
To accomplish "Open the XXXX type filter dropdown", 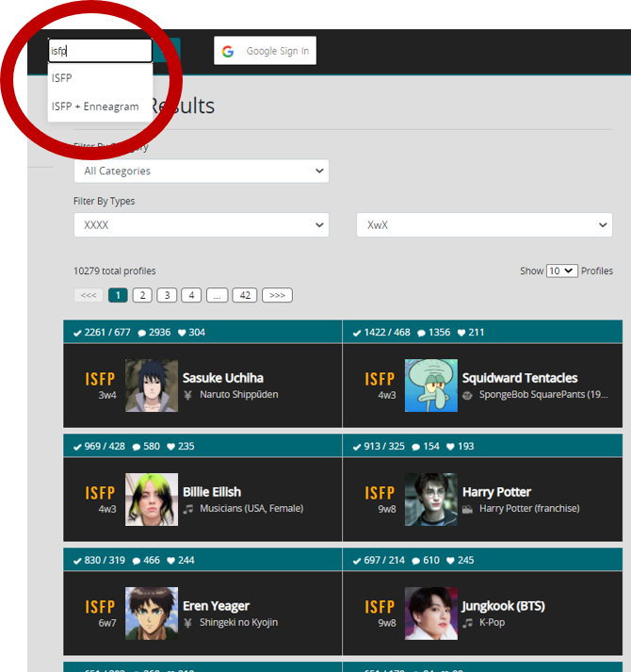I will 202,225.
